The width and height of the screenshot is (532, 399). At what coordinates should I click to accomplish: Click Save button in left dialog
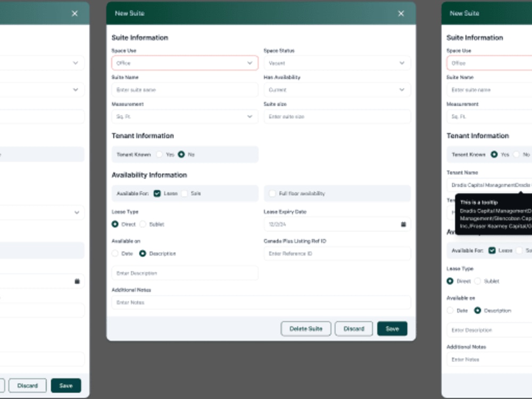(66, 386)
